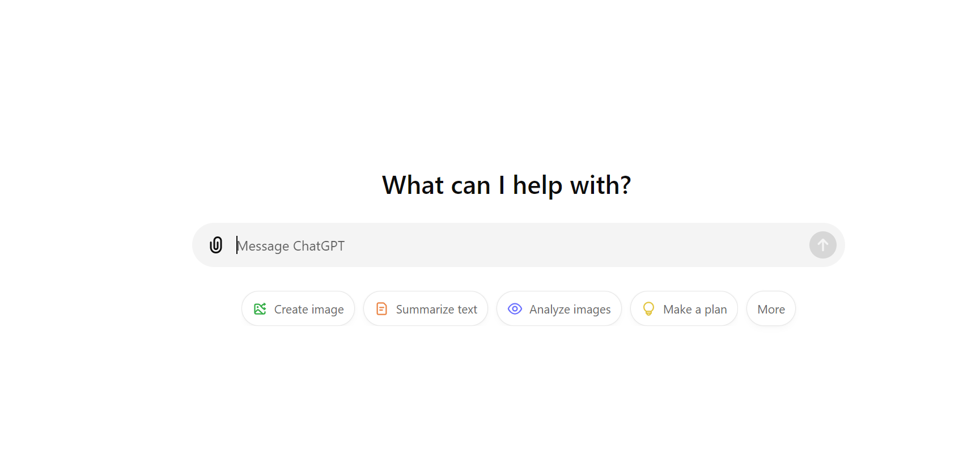980x470 pixels.
Task: Click the "What can I help with?" heading
Action: (x=506, y=185)
